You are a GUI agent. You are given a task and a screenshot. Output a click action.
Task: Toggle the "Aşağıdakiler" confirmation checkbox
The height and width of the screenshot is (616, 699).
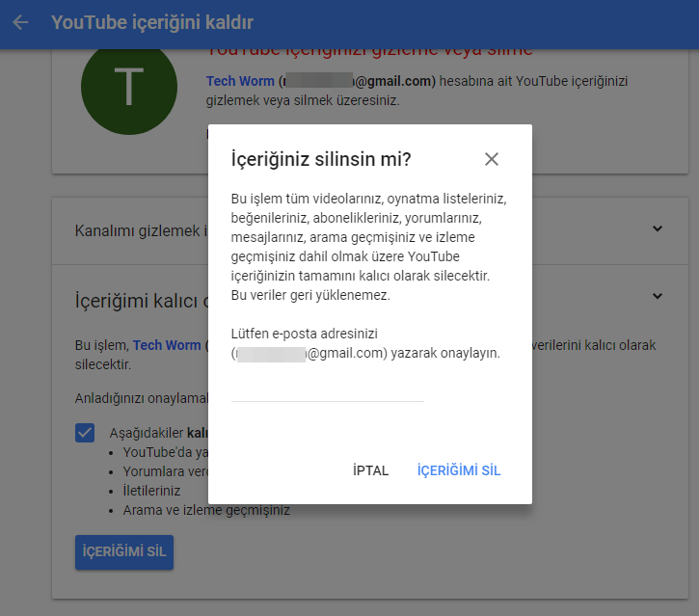(85, 433)
